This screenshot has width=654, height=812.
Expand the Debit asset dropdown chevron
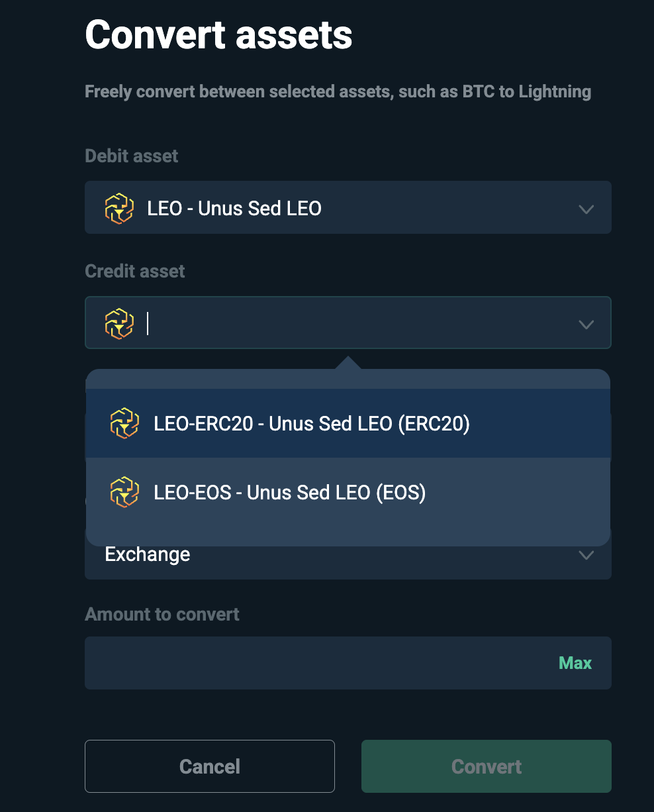coord(586,209)
